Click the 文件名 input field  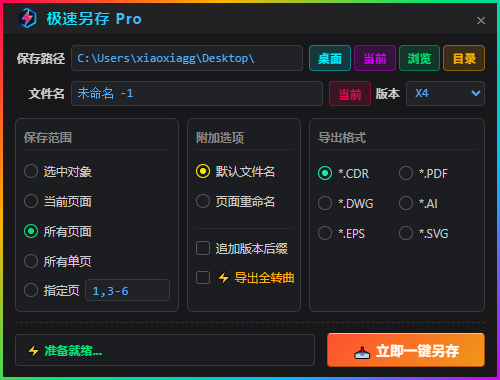pos(197,94)
